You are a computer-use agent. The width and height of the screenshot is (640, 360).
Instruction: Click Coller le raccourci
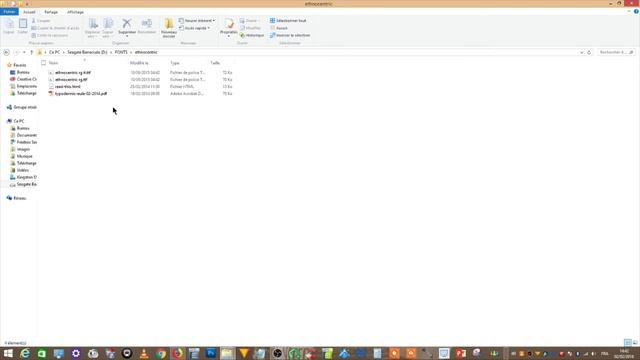(50, 36)
